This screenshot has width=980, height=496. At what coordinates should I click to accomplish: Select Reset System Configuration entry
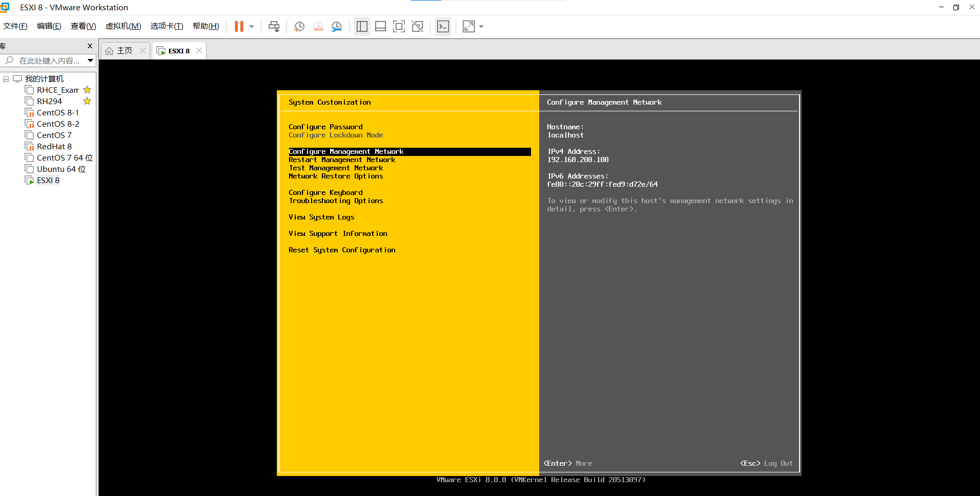342,250
